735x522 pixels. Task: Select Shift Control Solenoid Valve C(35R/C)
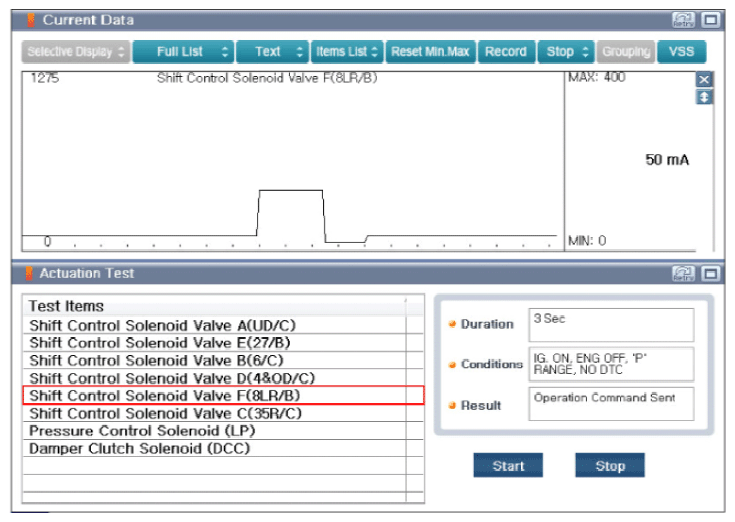coord(215,413)
